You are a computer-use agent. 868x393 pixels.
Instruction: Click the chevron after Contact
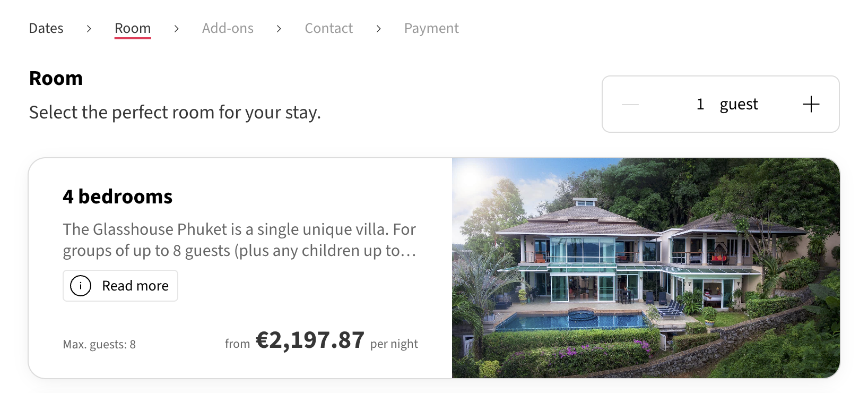click(378, 29)
